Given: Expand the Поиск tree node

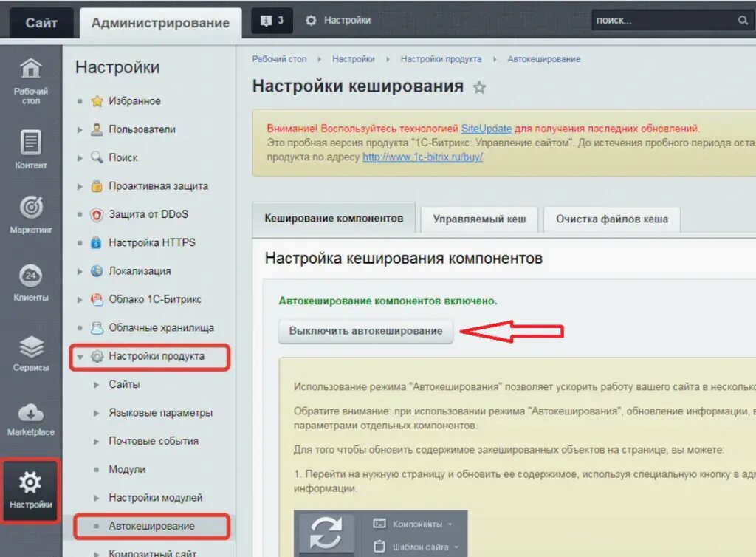Looking at the screenshot, I should click(x=80, y=157).
